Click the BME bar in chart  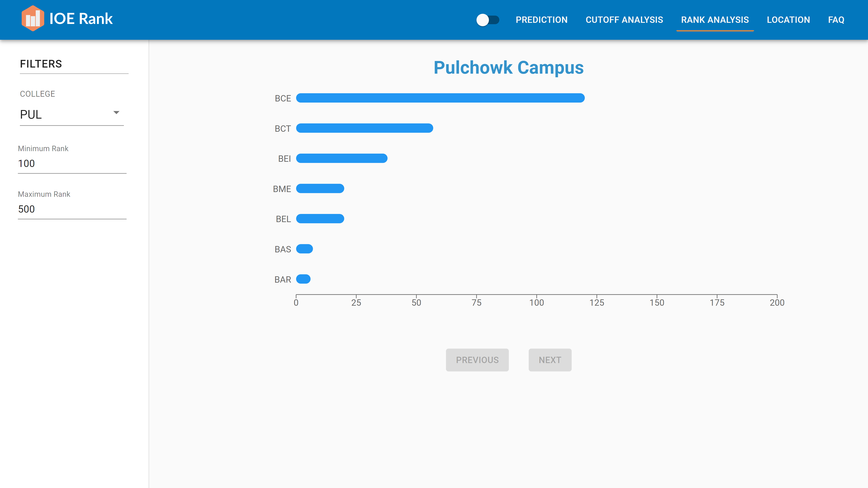pyautogui.click(x=320, y=189)
